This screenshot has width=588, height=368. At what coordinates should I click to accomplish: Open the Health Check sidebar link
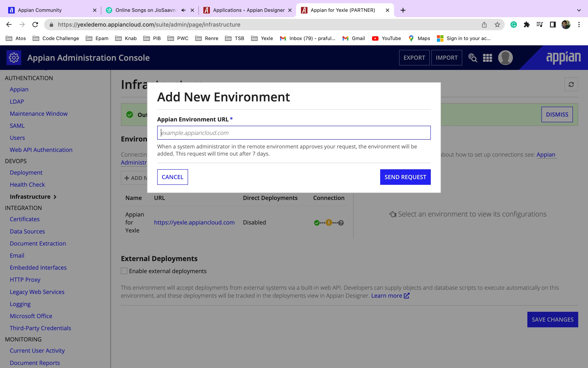27,185
